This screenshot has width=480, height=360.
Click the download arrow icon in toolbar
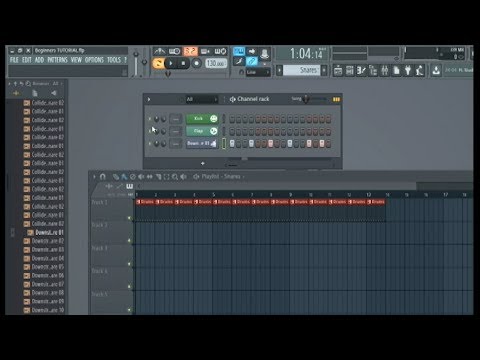436,70
